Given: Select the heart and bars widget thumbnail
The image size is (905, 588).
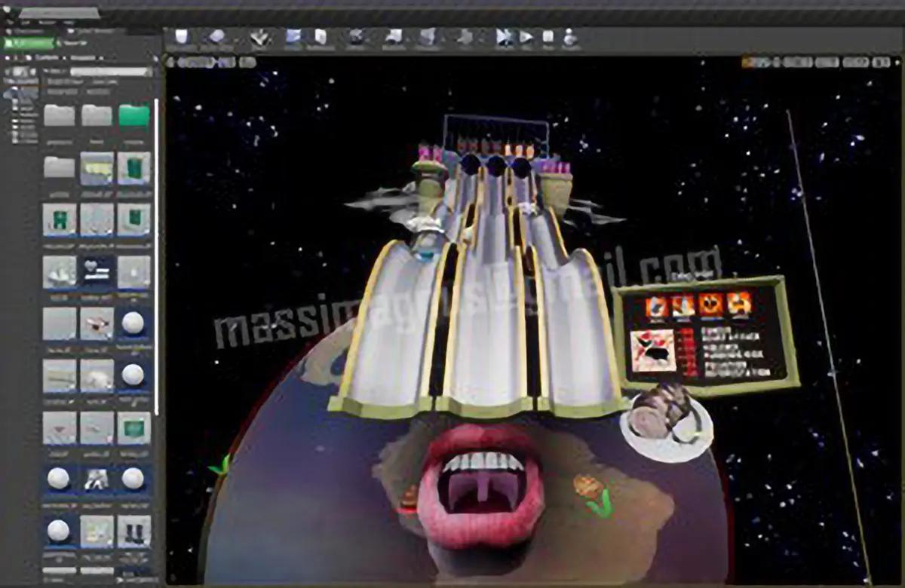Looking at the screenshot, I should (97, 271).
